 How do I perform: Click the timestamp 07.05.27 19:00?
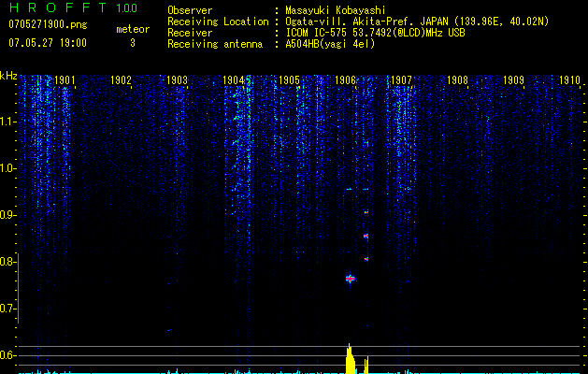pos(48,43)
